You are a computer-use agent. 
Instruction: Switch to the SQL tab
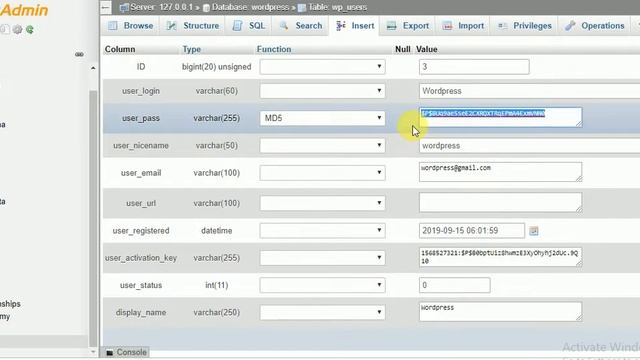249,26
